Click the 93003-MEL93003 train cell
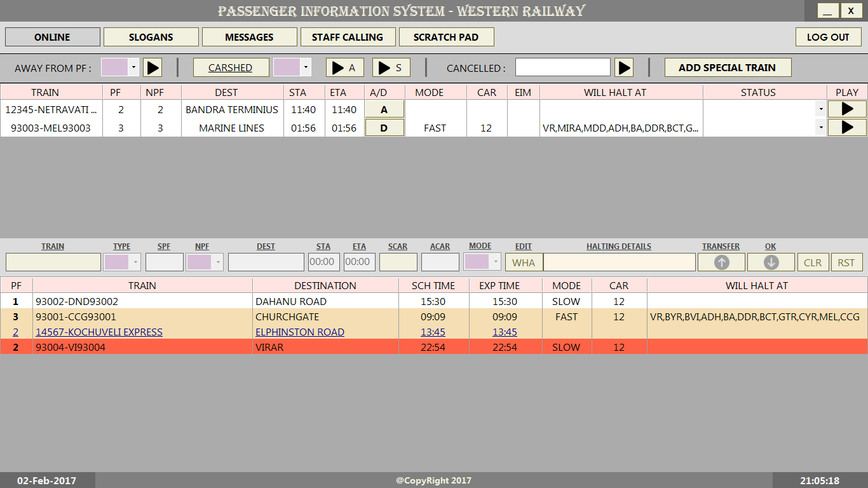 (51, 128)
